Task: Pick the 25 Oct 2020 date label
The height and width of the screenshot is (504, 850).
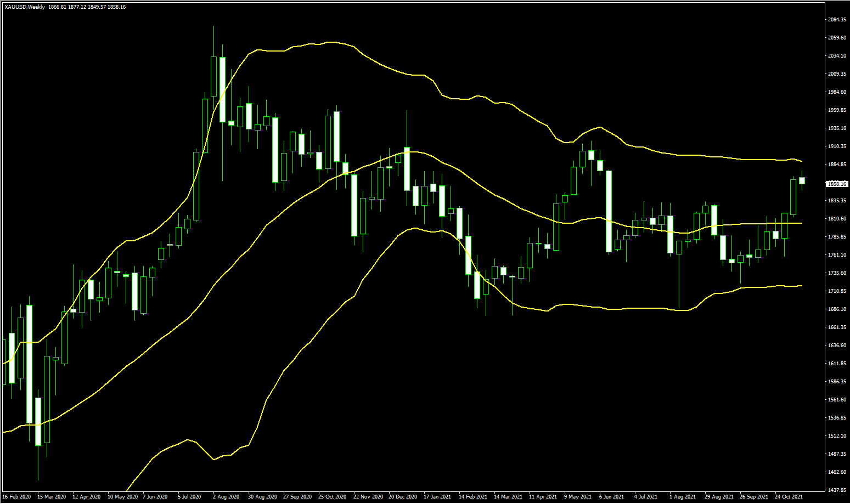Action: 332,497
